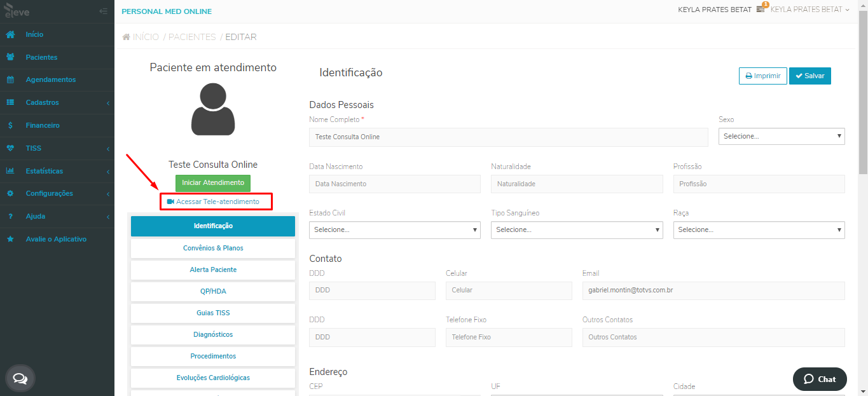Click the Configurações gear icon
Screen dimensions: 868x396
[x=10, y=193]
